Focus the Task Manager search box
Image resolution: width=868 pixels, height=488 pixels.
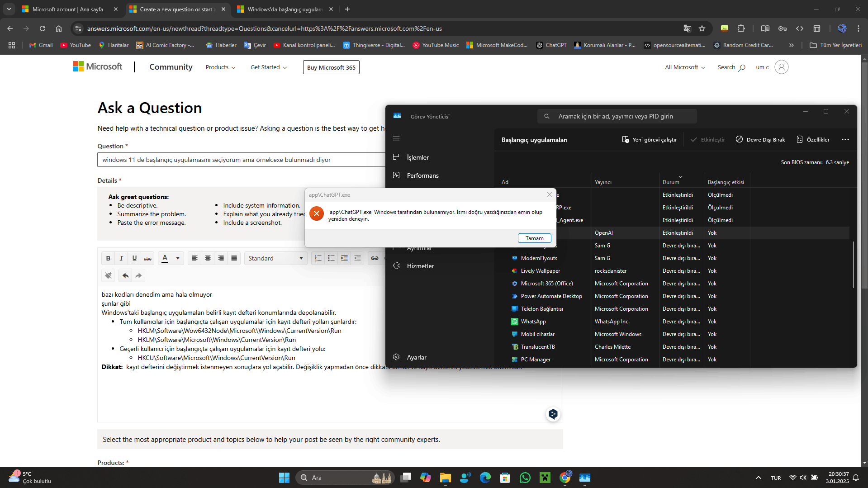click(617, 116)
